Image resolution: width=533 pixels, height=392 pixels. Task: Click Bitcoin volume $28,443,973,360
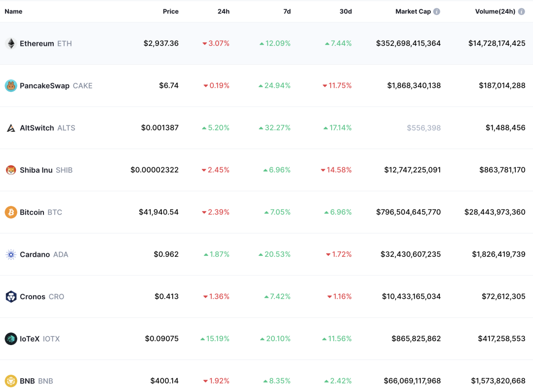[x=495, y=212]
